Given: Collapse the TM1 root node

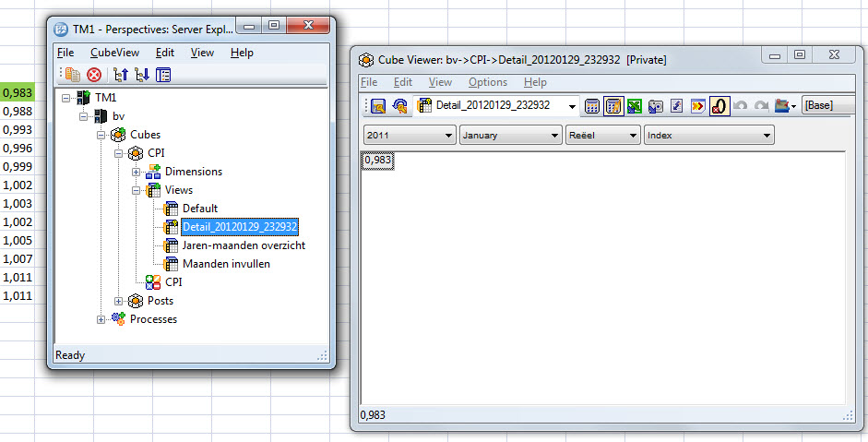Looking at the screenshot, I should (65, 98).
